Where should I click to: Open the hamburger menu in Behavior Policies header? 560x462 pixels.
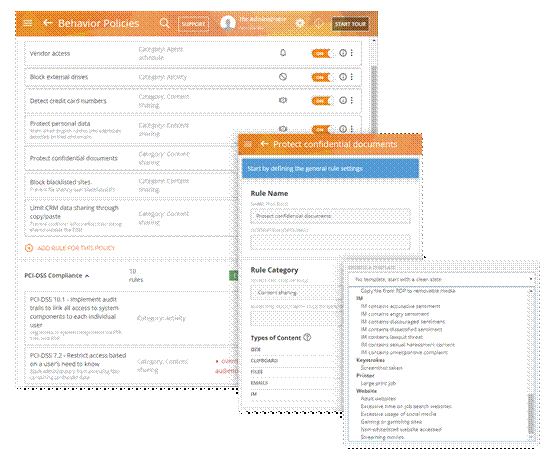click(x=28, y=23)
